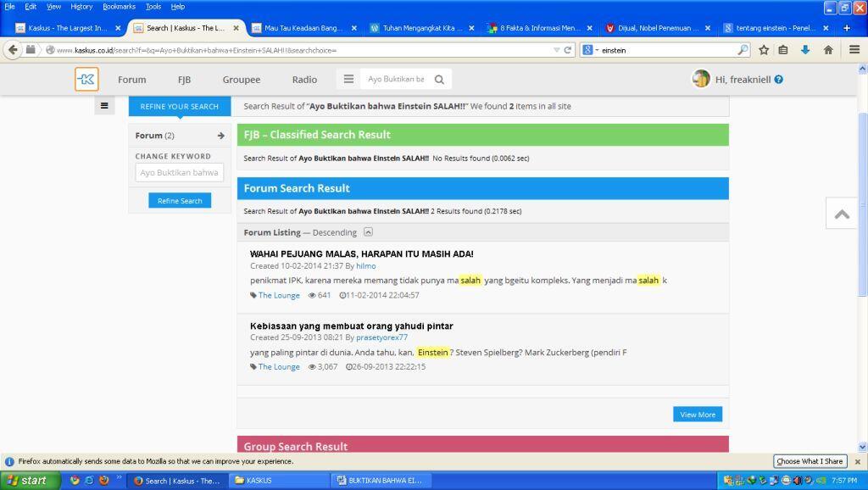Open the History menu
Screen dimensions: 868x490
[x=81, y=7]
